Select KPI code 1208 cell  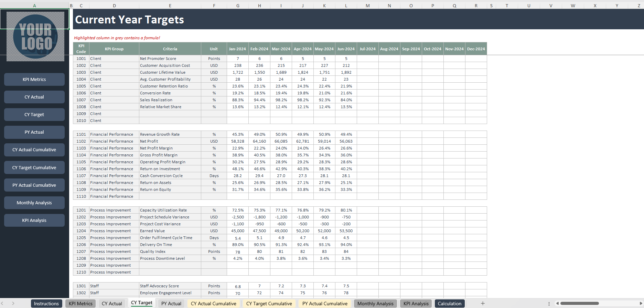click(x=81, y=258)
